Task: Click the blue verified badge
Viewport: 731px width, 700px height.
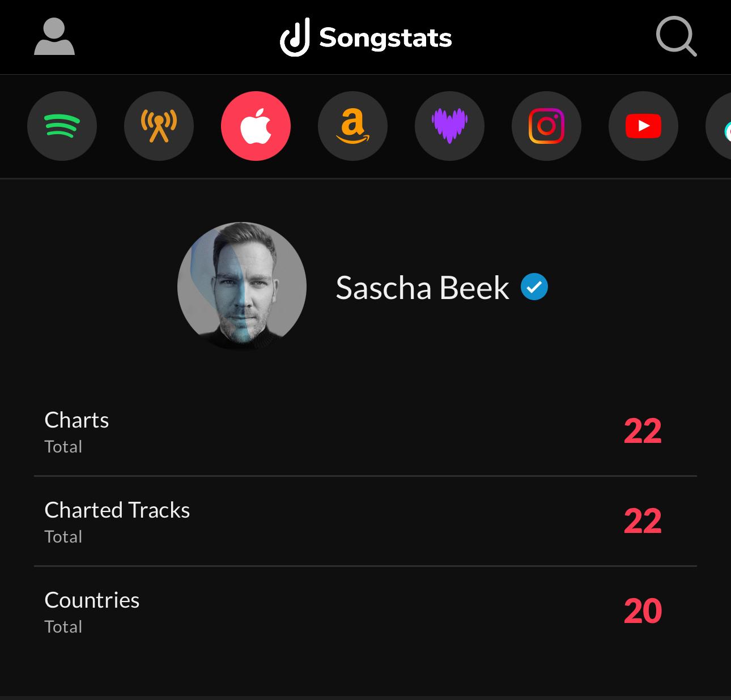Action: coord(534,287)
